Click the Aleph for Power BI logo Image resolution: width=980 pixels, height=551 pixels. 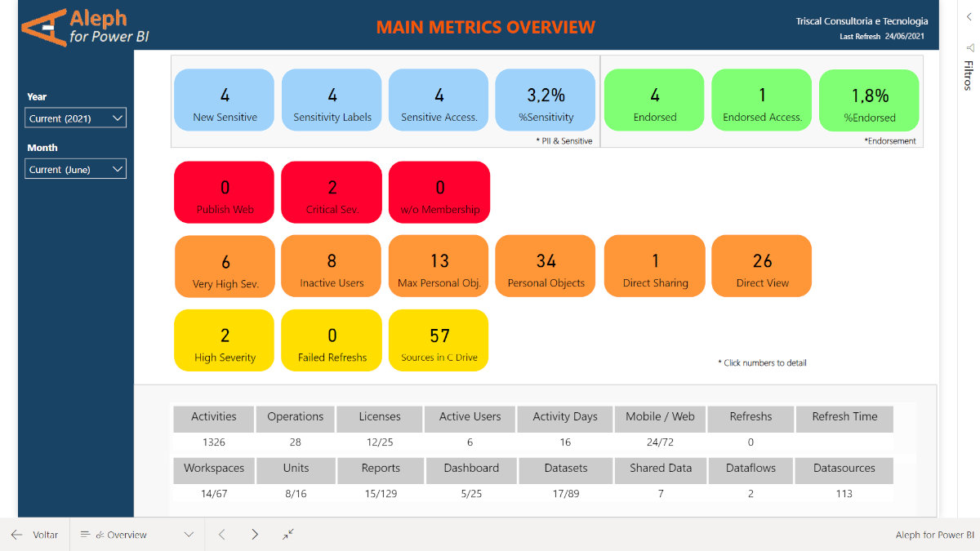tap(85, 27)
